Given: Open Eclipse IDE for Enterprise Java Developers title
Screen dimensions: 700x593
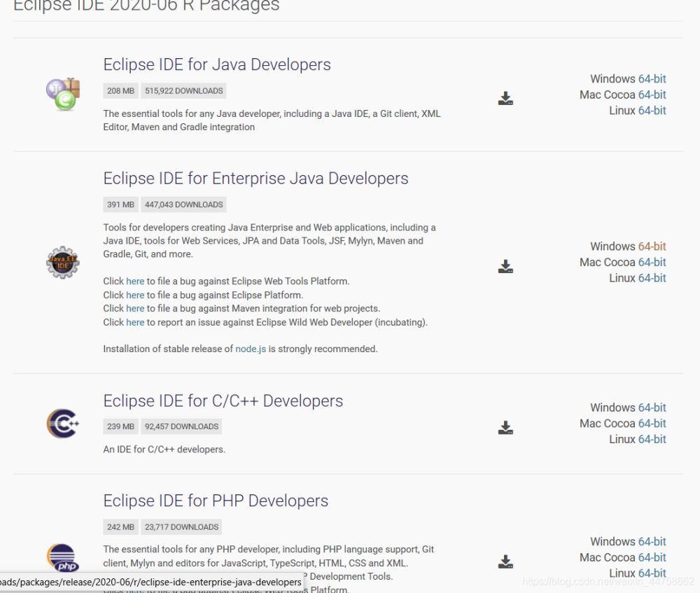Looking at the screenshot, I should coord(255,179).
